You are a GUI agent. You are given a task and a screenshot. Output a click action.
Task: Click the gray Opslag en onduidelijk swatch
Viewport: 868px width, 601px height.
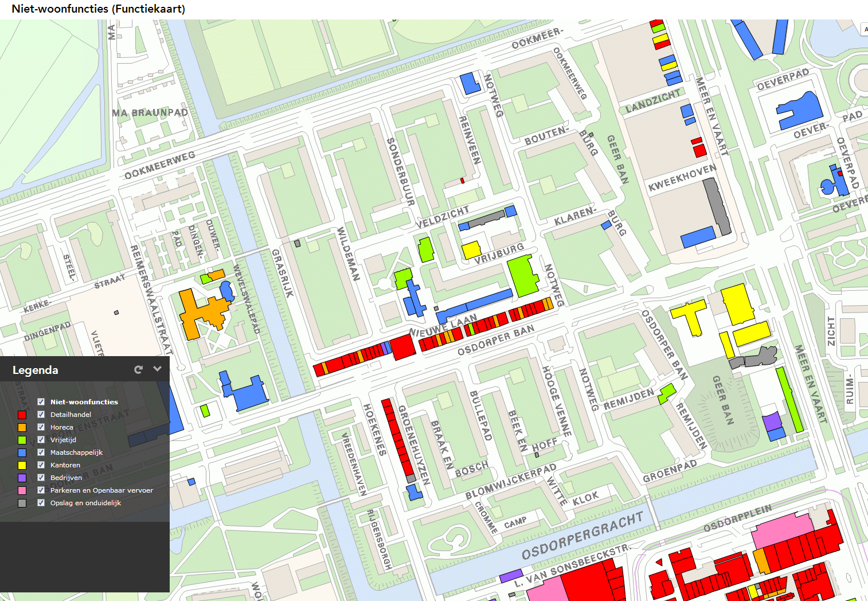tap(22, 503)
